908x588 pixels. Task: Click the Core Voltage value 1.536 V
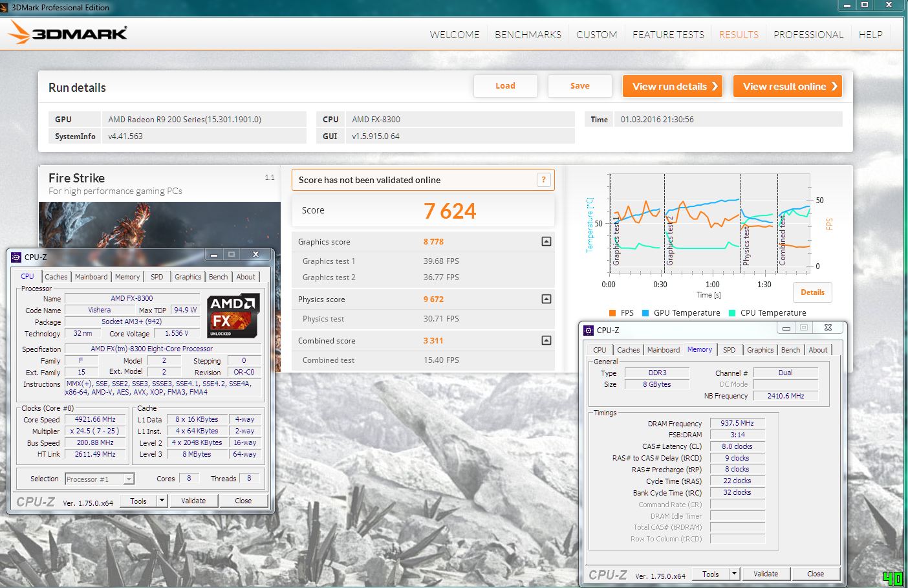(x=177, y=333)
